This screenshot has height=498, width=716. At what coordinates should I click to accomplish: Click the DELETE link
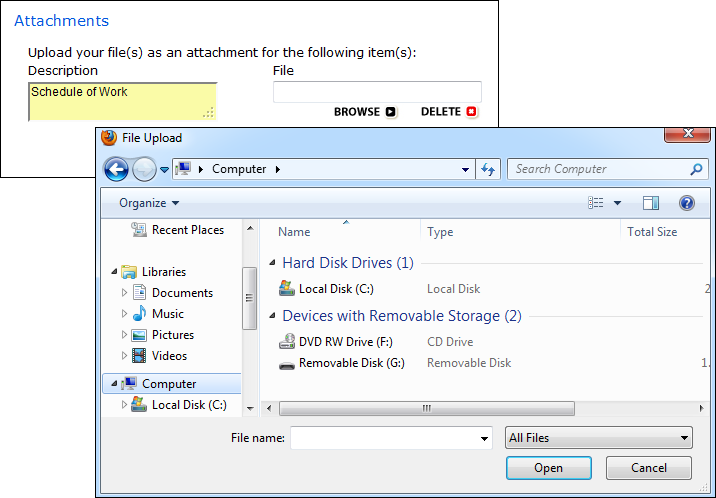click(x=449, y=112)
